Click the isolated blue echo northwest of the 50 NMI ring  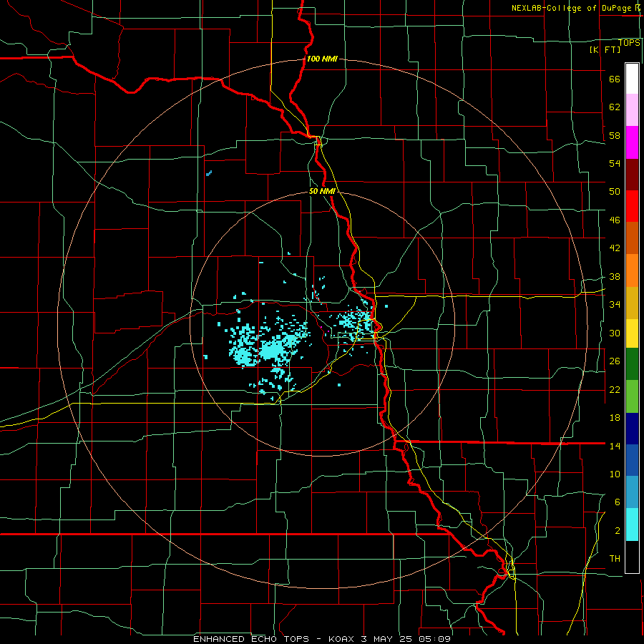point(209,173)
